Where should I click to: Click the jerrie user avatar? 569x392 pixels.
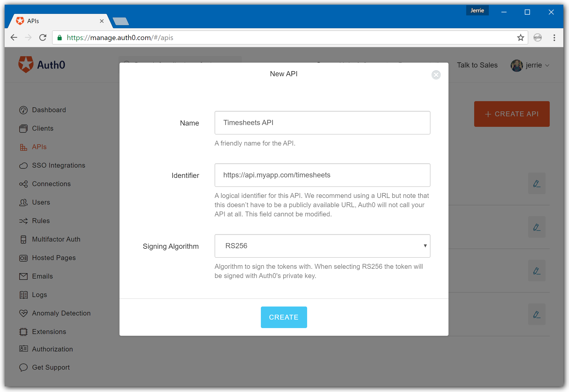click(x=517, y=65)
